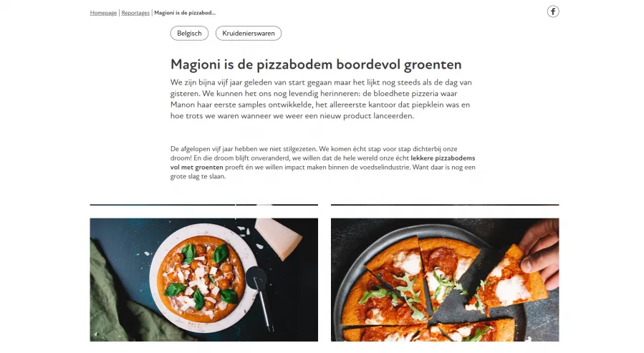Viewport: 644px width, 353px height.
Task: Click the divider line above the right photo
Action: (x=445, y=204)
